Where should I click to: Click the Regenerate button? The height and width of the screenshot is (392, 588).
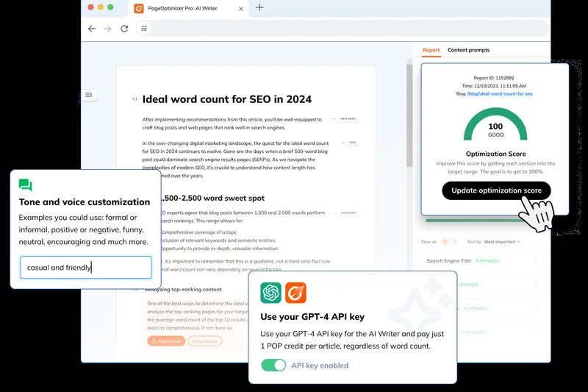[166, 341]
